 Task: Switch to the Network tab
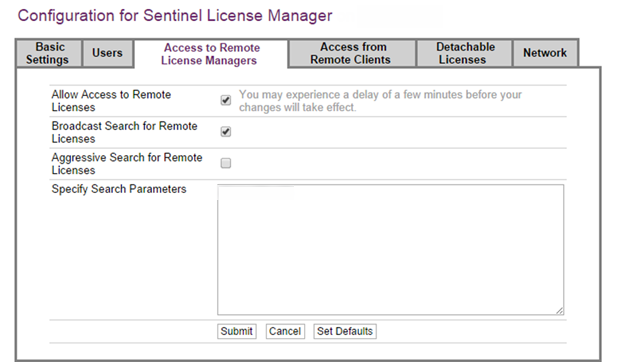[545, 53]
